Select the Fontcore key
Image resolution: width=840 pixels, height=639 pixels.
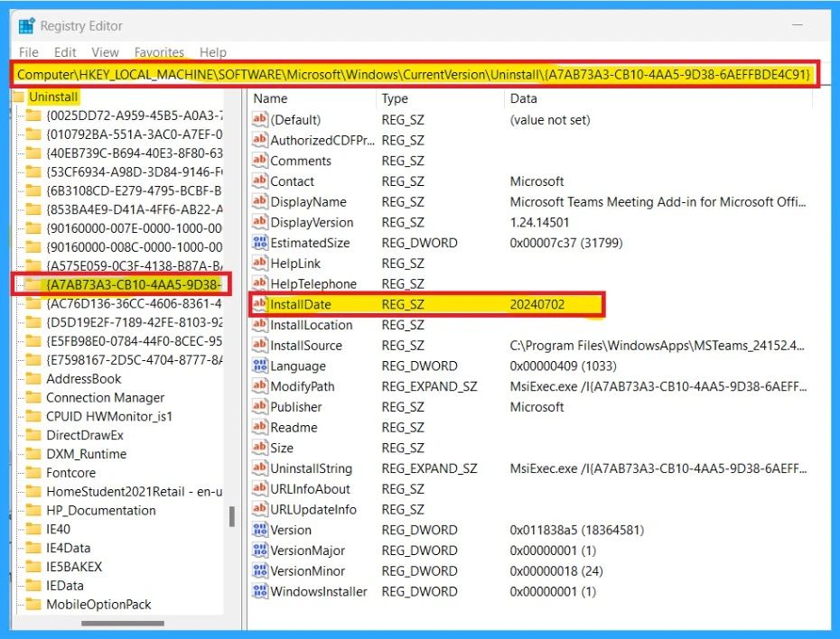[x=70, y=473]
